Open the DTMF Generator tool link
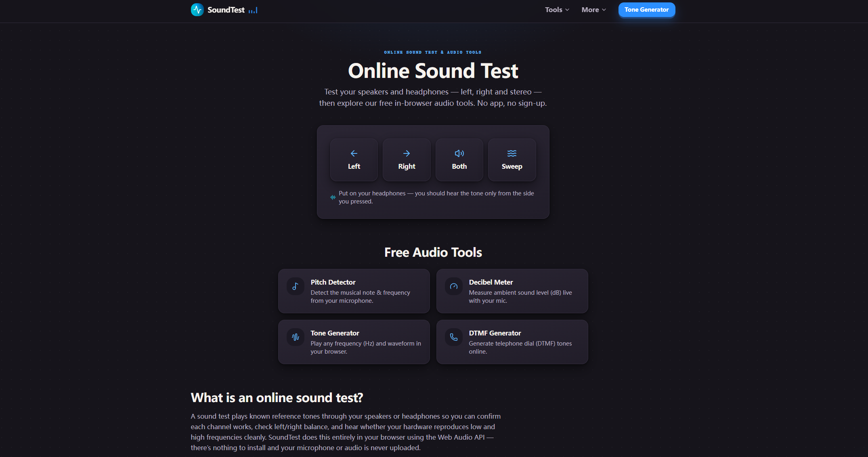Viewport: 868px width, 457px height. (512, 342)
